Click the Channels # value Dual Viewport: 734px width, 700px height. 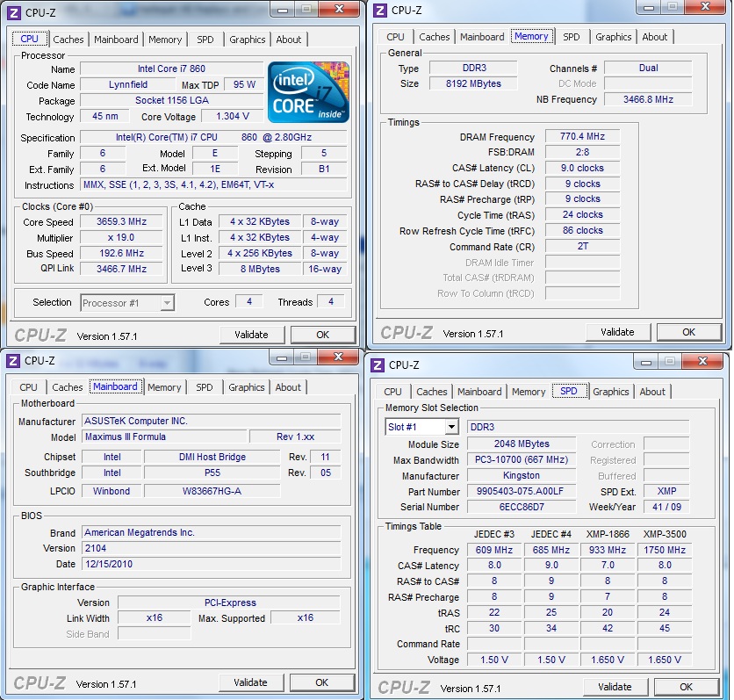coord(648,68)
